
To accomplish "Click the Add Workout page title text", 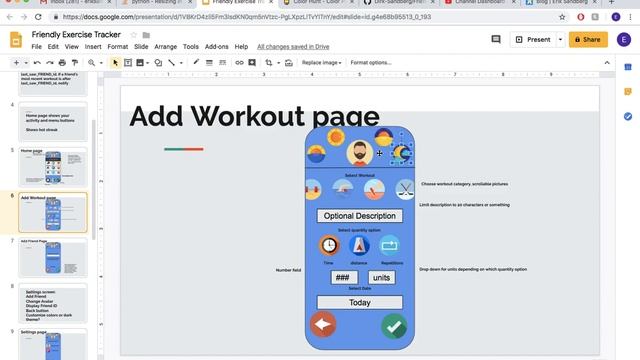I will point(254,117).
